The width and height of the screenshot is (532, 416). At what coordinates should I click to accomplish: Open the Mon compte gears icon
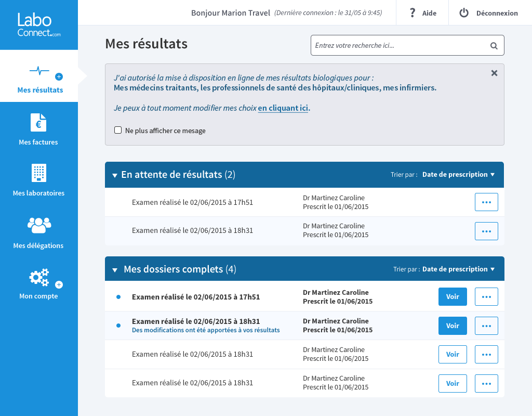point(38,276)
